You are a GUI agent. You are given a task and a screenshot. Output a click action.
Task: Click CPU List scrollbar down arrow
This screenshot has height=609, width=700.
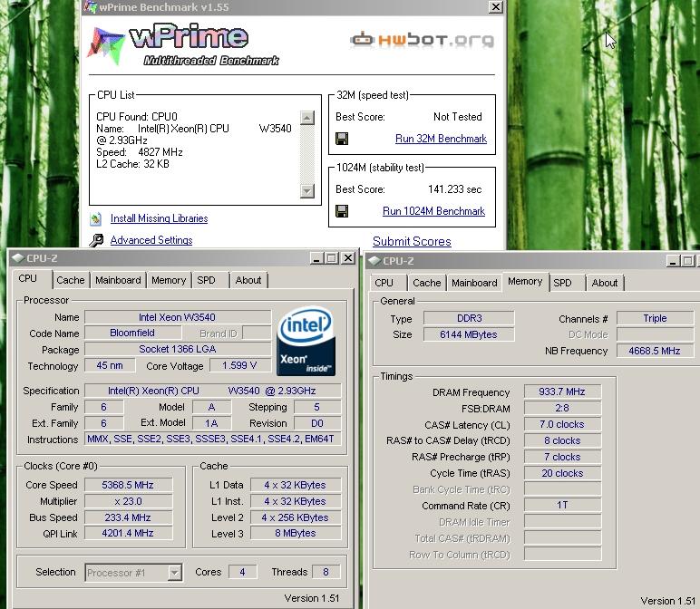pyautogui.click(x=307, y=191)
